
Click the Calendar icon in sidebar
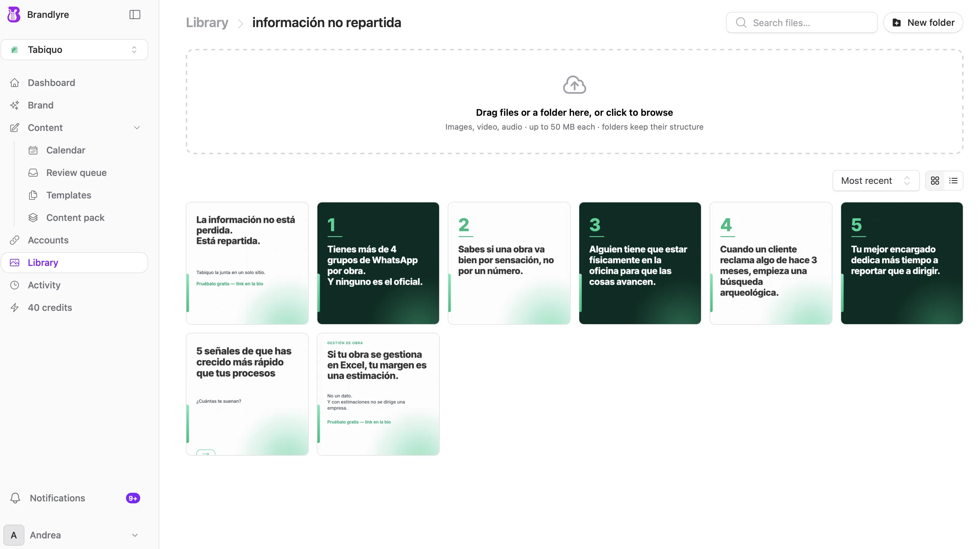[x=33, y=150]
